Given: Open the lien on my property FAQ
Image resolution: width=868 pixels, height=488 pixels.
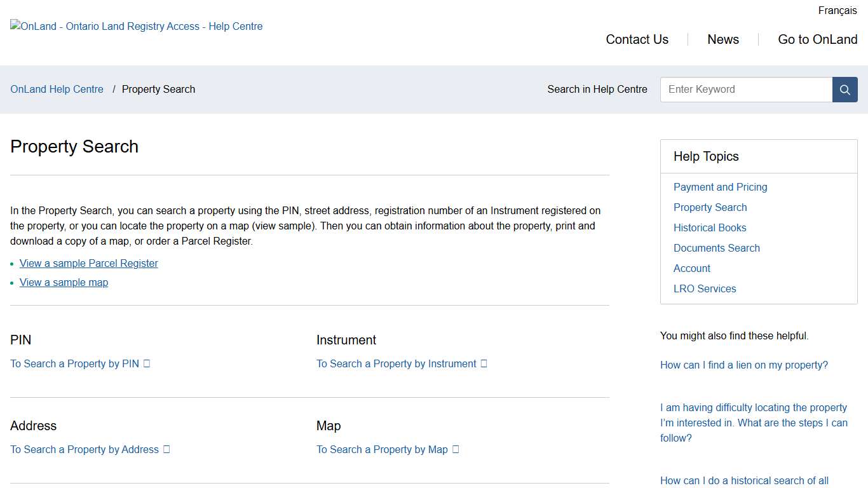Looking at the screenshot, I should point(744,365).
